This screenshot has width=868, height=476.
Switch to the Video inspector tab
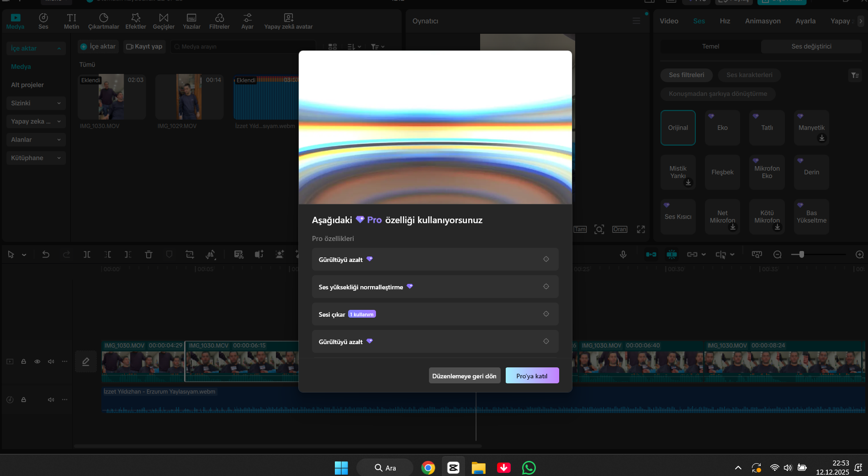click(x=669, y=21)
